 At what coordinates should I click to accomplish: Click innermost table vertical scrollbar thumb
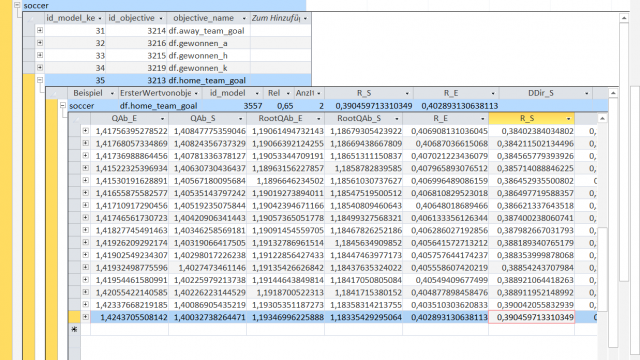[602, 269]
